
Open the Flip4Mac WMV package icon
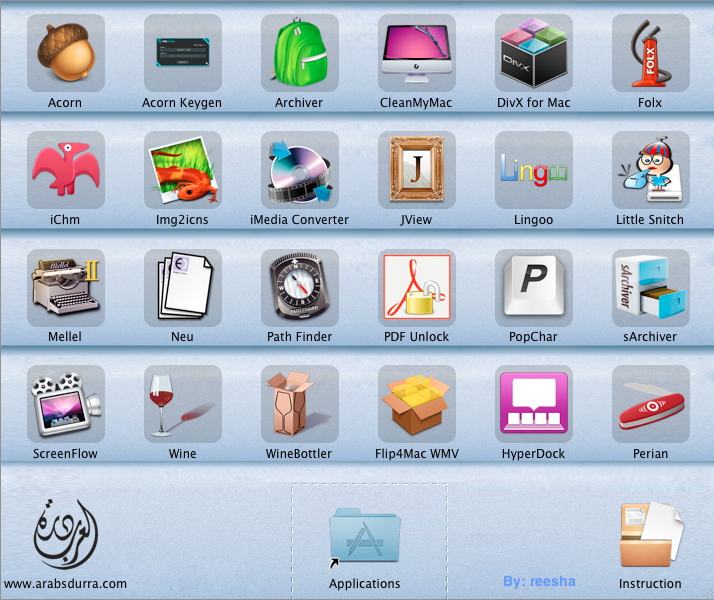[x=417, y=404]
